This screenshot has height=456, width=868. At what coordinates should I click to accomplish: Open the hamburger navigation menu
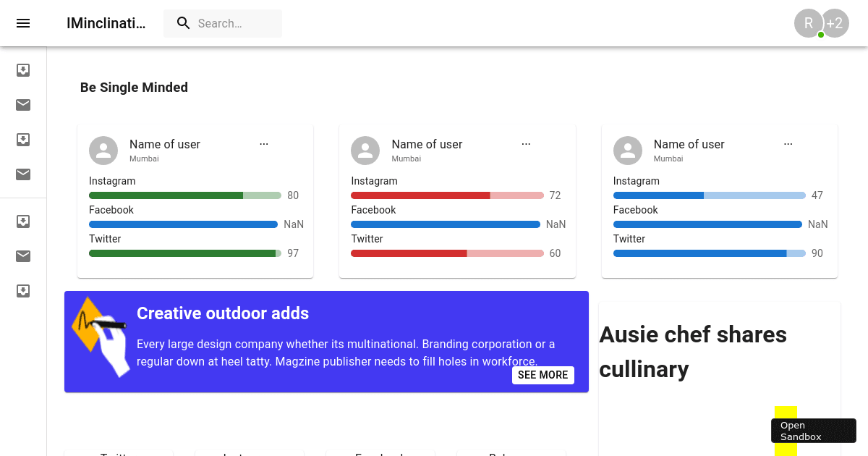[23, 23]
